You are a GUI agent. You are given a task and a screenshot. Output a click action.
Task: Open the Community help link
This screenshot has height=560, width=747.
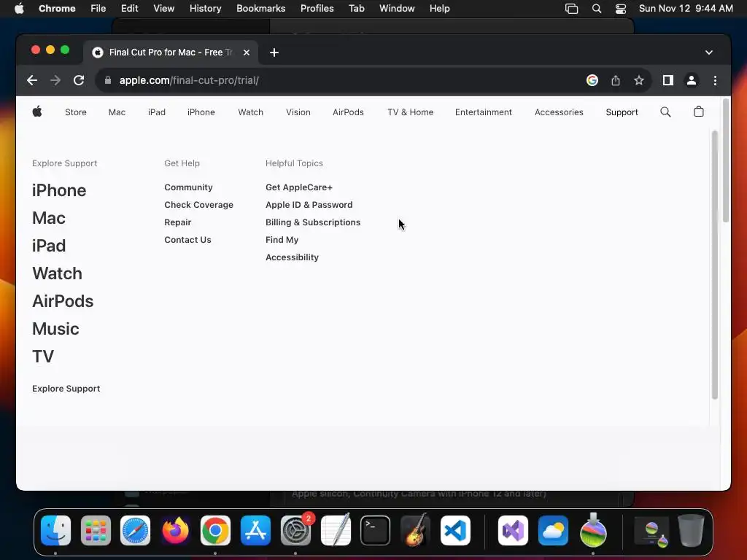click(x=188, y=187)
